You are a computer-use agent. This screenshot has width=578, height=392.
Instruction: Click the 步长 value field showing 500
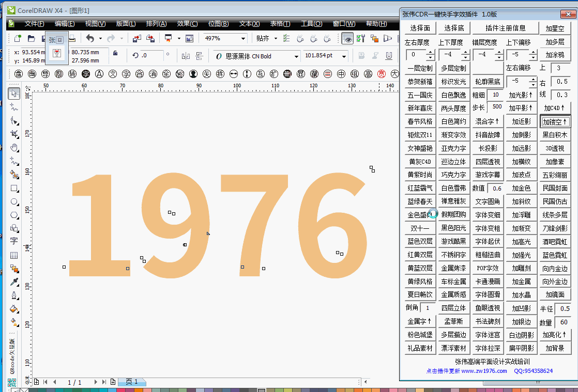click(x=496, y=107)
